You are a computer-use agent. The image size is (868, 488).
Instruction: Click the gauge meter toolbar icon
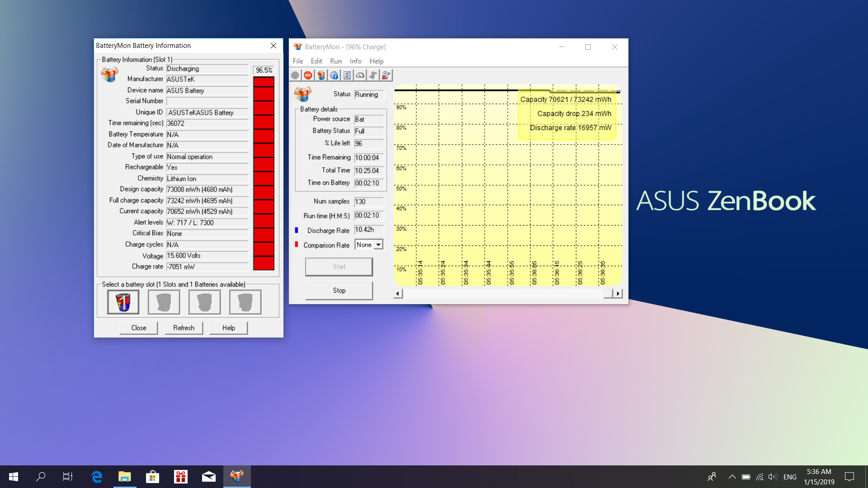(360, 75)
